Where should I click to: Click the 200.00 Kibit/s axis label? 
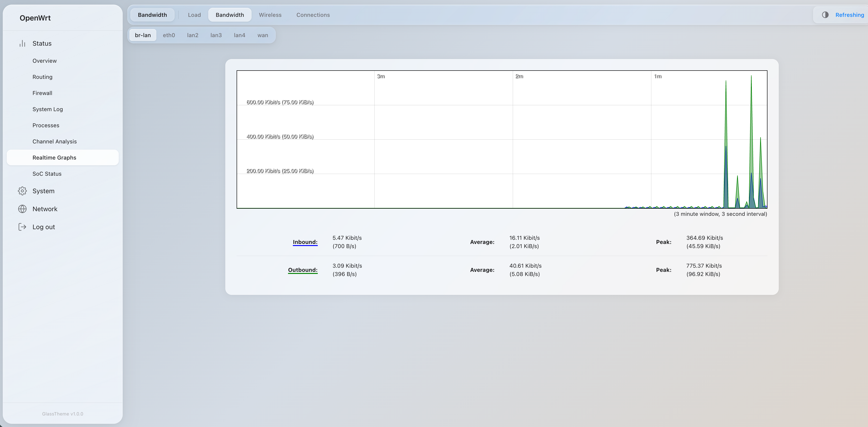point(280,171)
